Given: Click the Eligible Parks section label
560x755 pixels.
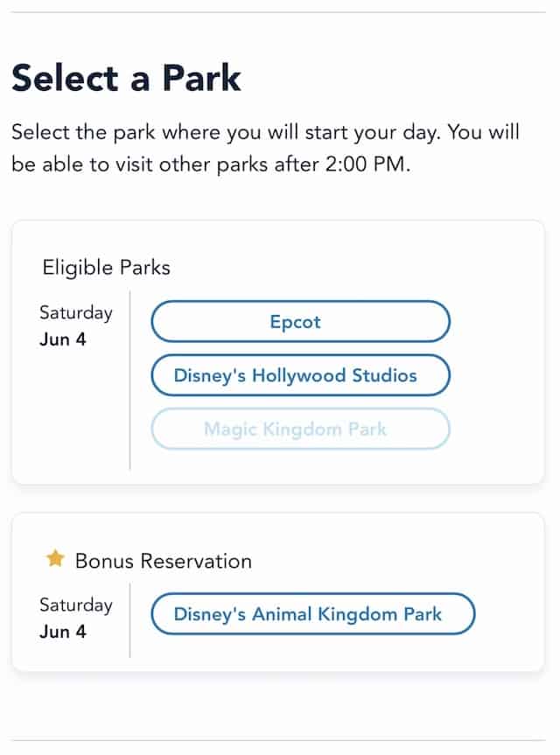Looking at the screenshot, I should (x=107, y=268).
